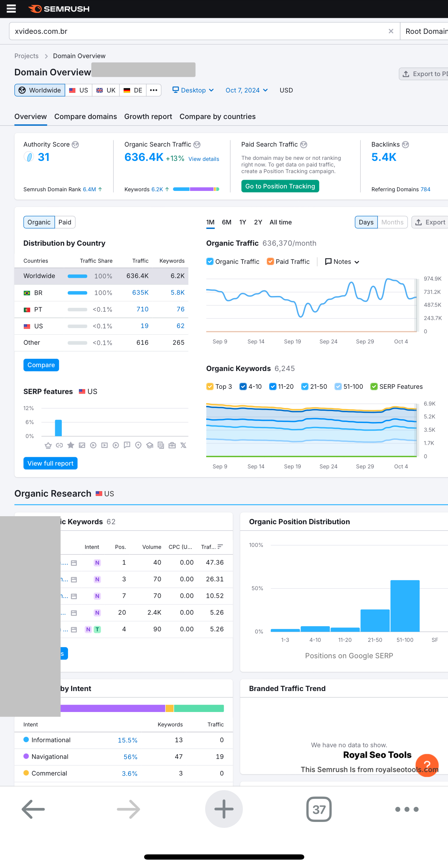Uncheck the Organic Traffic checkbox

pos(210,261)
